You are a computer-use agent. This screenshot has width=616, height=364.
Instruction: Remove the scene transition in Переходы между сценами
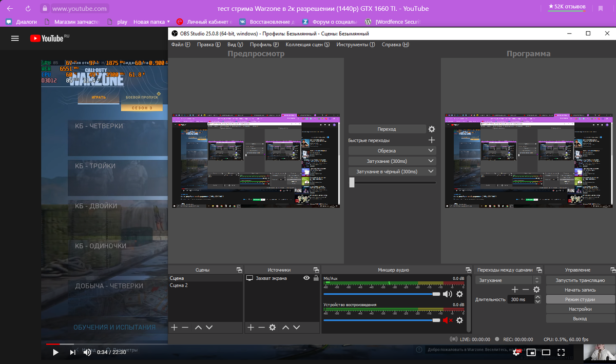525,290
